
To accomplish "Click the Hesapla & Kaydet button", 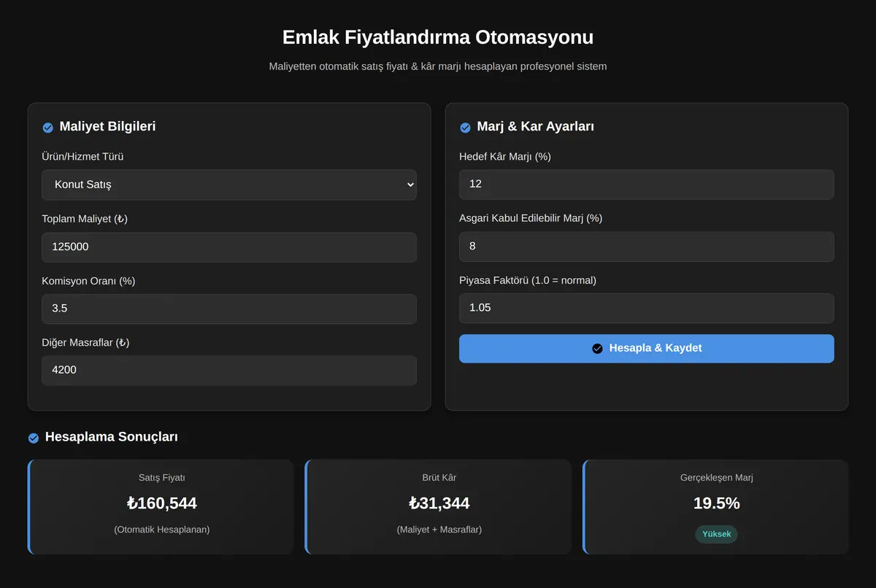I will 646,348.
